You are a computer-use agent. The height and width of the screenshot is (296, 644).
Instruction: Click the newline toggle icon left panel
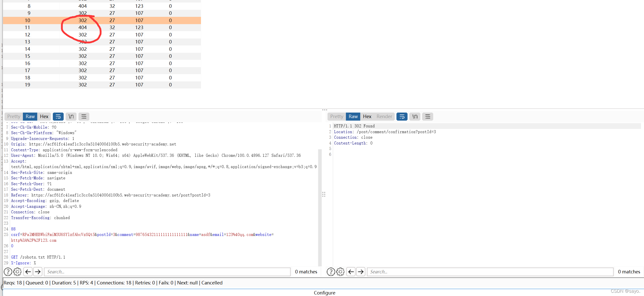point(71,116)
